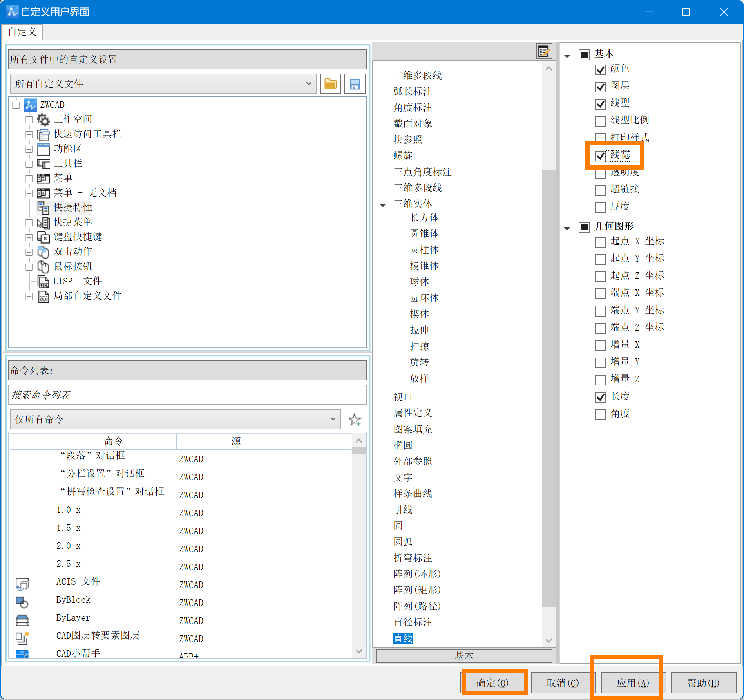Click the 应用(A) button
This screenshot has height=700, width=744.
tap(632, 683)
